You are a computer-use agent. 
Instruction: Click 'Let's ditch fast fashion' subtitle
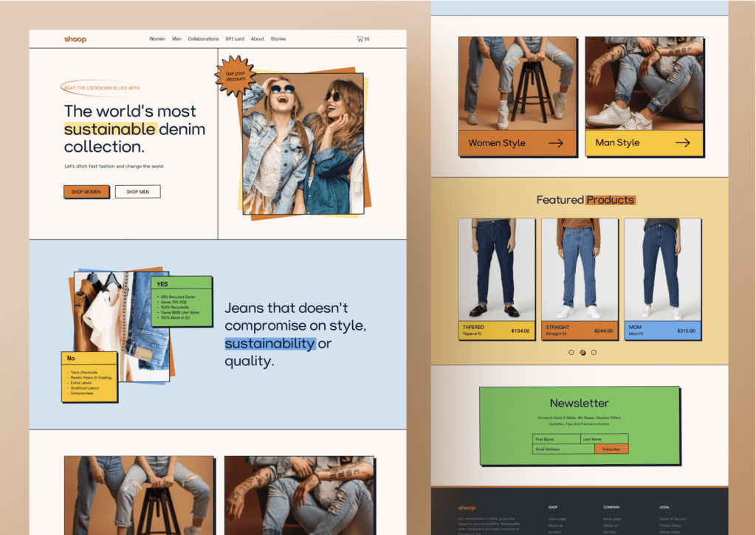114,166
